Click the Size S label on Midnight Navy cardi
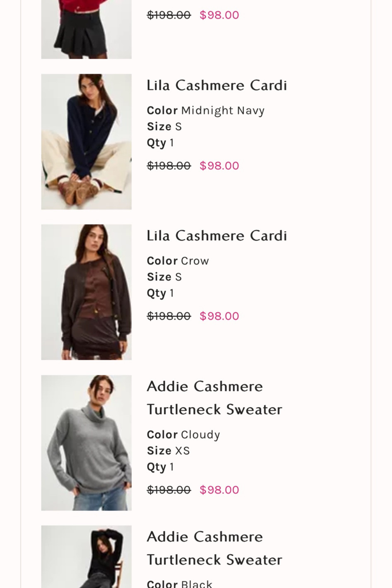This screenshot has width=392, height=588. pos(164,126)
